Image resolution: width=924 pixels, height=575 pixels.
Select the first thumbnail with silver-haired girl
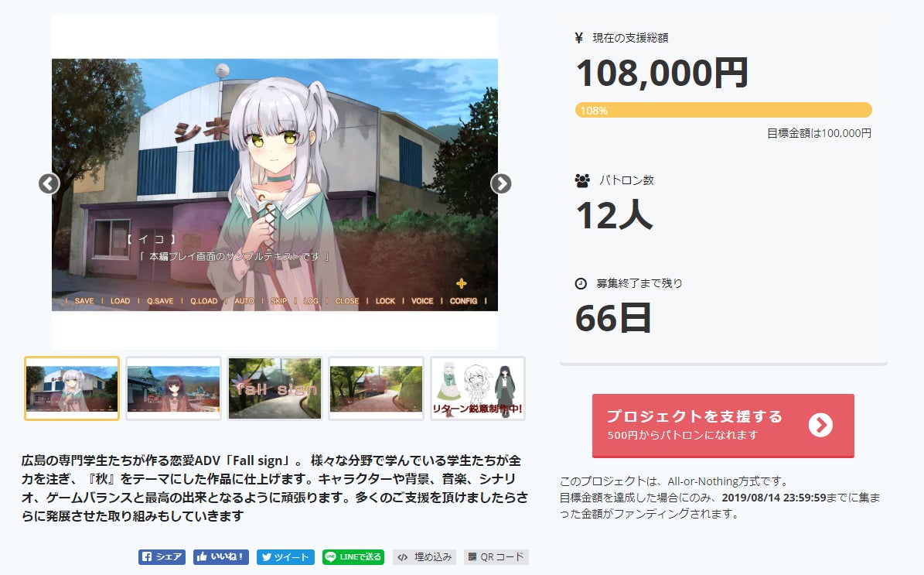point(72,388)
